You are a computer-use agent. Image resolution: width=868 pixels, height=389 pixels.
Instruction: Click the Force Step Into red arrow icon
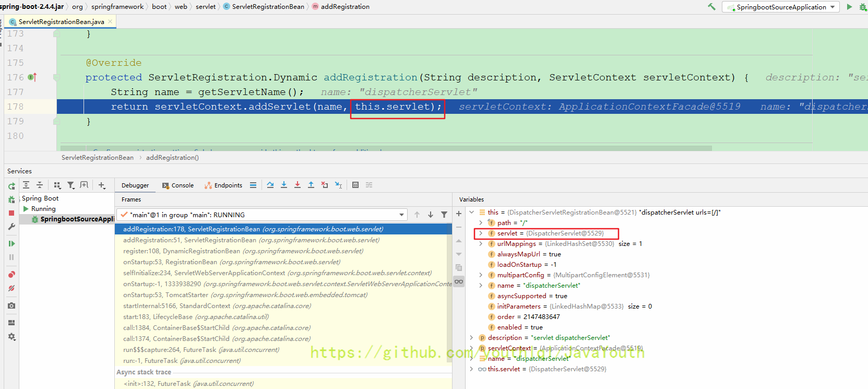coord(298,185)
